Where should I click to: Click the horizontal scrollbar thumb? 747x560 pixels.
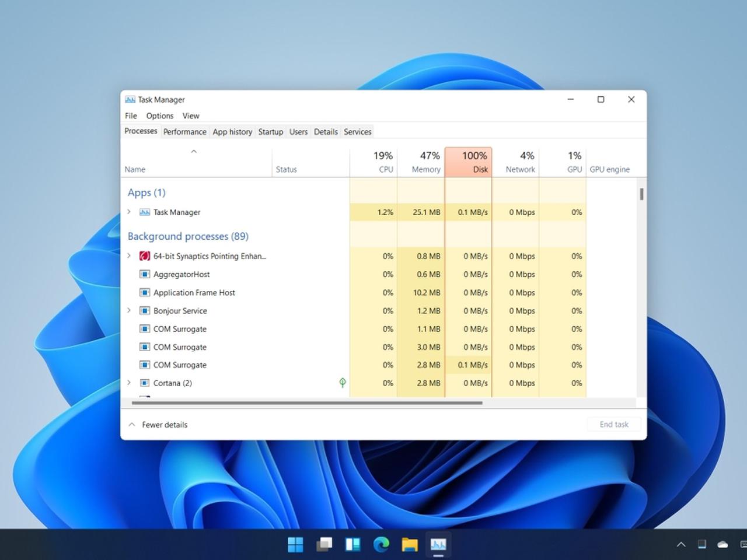click(x=307, y=402)
